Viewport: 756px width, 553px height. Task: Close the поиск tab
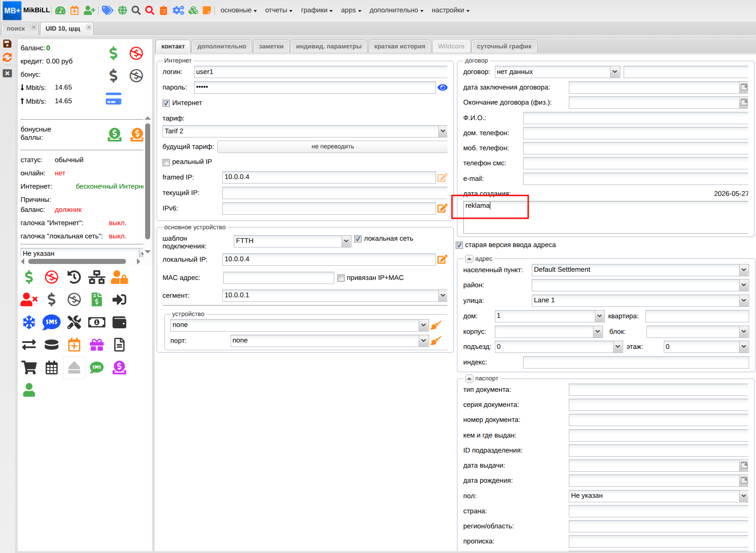click(x=33, y=27)
